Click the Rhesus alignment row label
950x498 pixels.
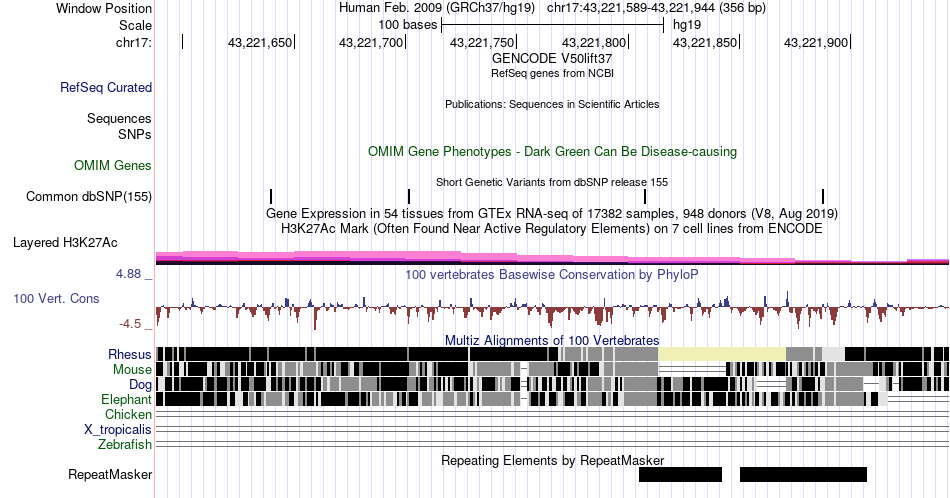130,354
